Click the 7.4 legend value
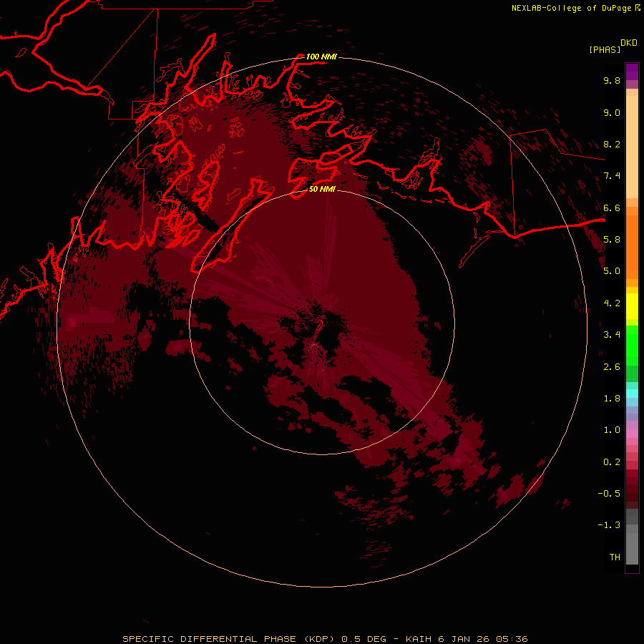This screenshot has width=644, height=644. tap(612, 176)
